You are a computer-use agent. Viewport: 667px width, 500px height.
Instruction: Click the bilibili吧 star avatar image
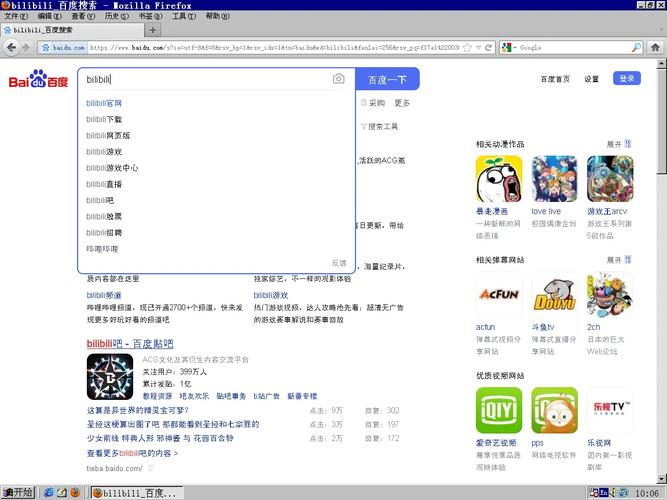[110, 377]
